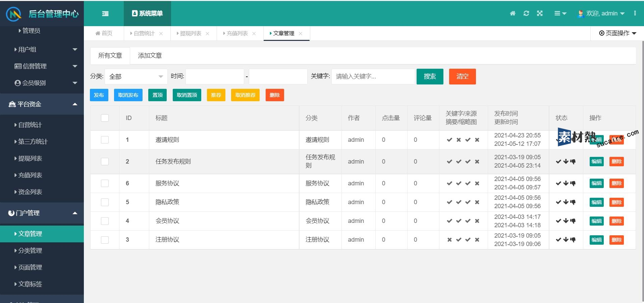Check the box for 注册协议 row
The width and height of the screenshot is (644, 303).
(105, 240)
